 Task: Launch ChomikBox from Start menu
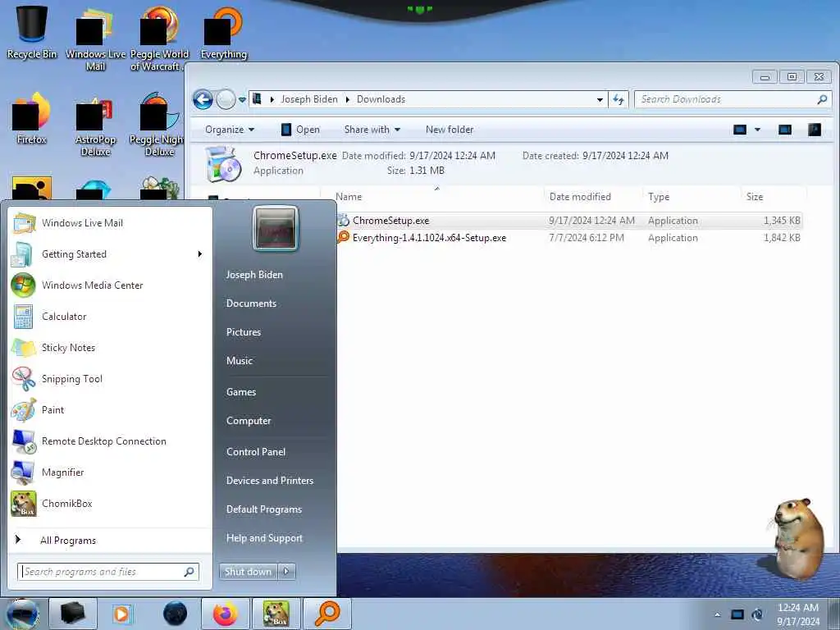point(111,503)
